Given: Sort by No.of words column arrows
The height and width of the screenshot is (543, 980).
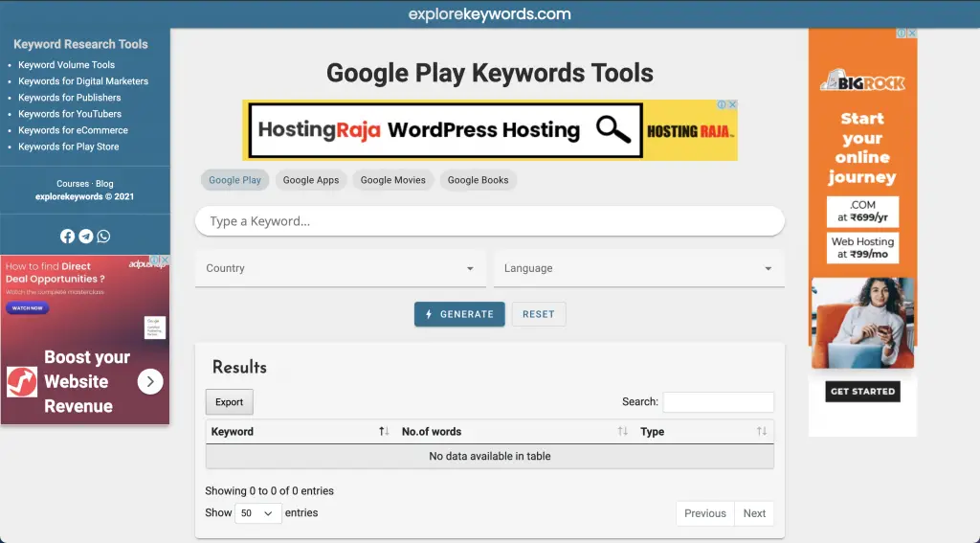Looking at the screenshot, I should tap(622, 431).
